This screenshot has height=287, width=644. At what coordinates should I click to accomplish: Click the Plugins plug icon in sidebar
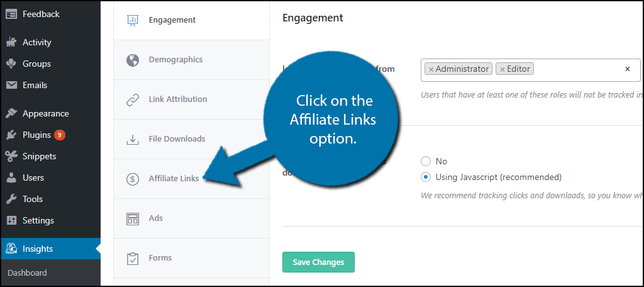pyautogui.click(x=11, y=135)
